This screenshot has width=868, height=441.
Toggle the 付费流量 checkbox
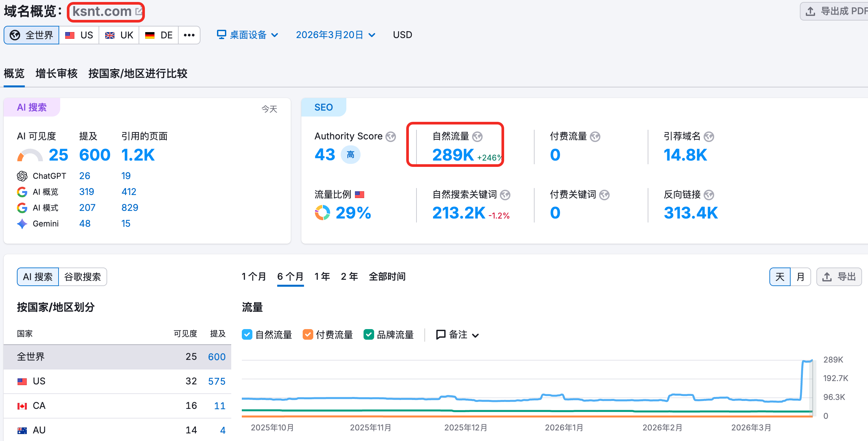click(308, 334)
